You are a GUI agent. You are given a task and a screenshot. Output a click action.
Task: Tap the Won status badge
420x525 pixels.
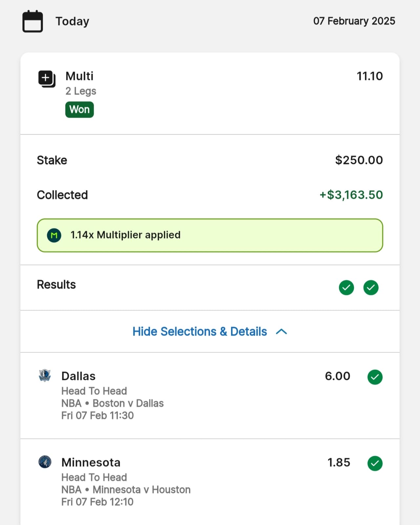click(x=79, y=110)
